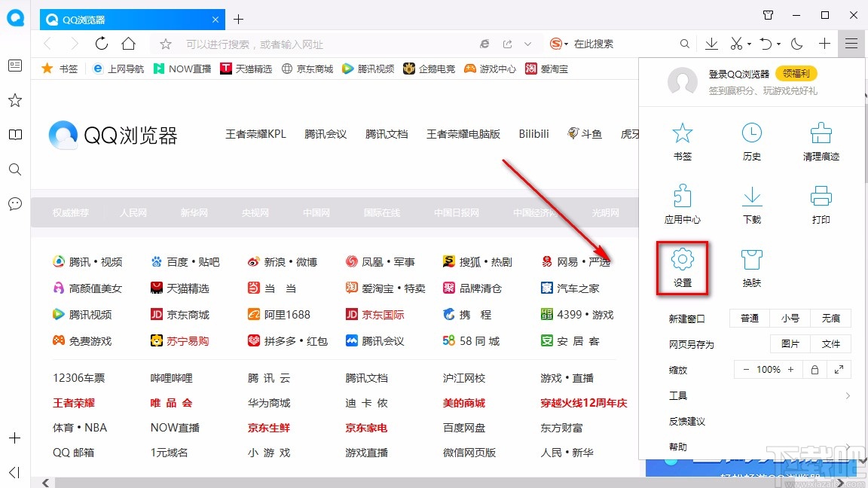Screen dimensions: 868x488
Task: Enable night mode moon icon
Action: (798, 44)
